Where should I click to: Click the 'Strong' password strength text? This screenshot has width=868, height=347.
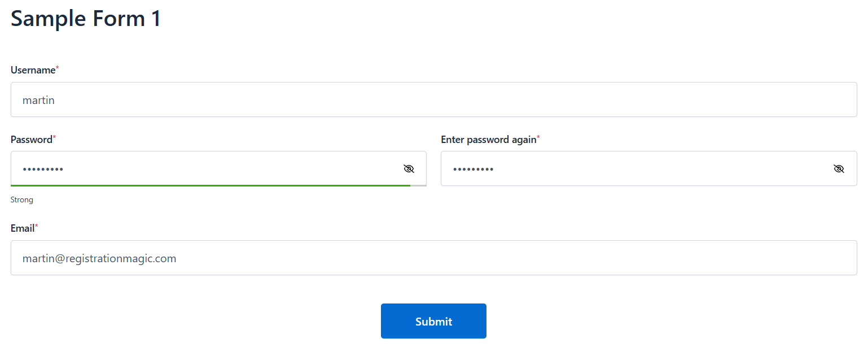click(x=22, y=200)
